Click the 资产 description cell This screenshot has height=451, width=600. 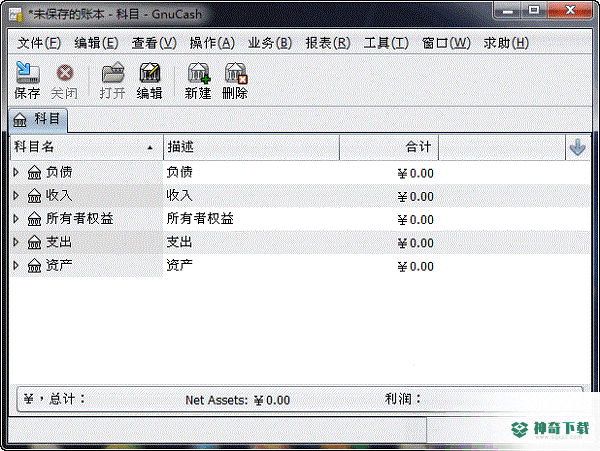179,265
